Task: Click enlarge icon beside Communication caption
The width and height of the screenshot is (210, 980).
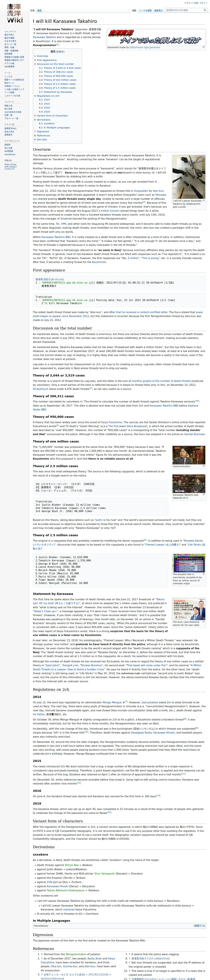Action: coord(203,466)
